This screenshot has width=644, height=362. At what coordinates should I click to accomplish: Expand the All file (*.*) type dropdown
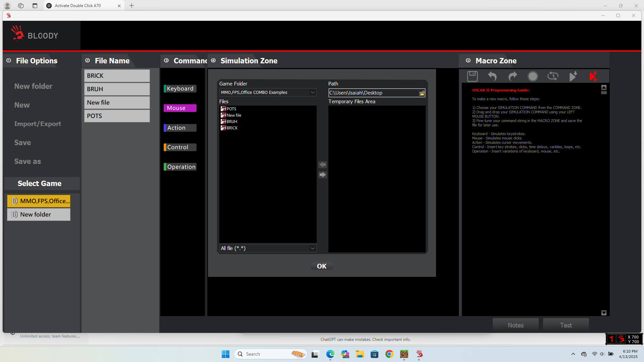click(313, 248)
